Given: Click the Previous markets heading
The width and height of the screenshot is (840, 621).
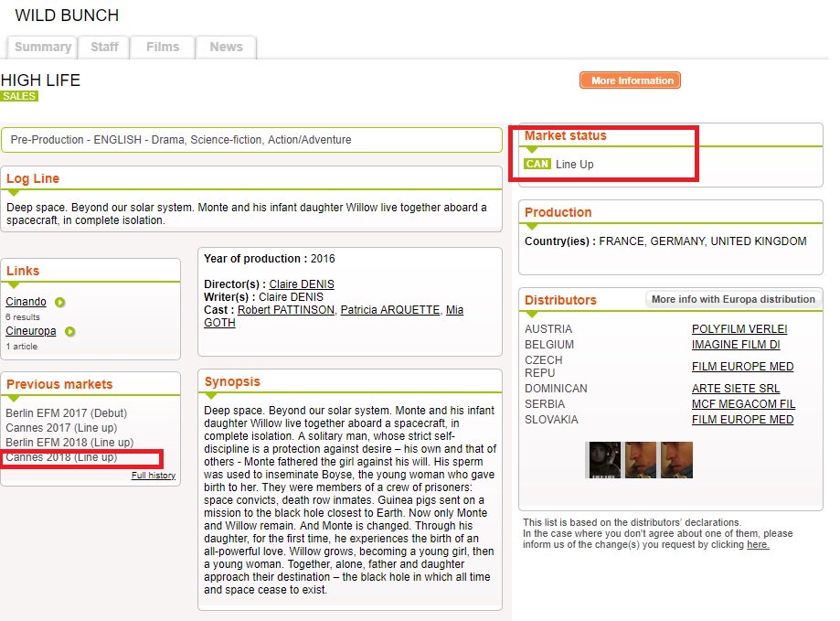Looking at the screenshot, I should pyautogui.click(x=59, y=384).
